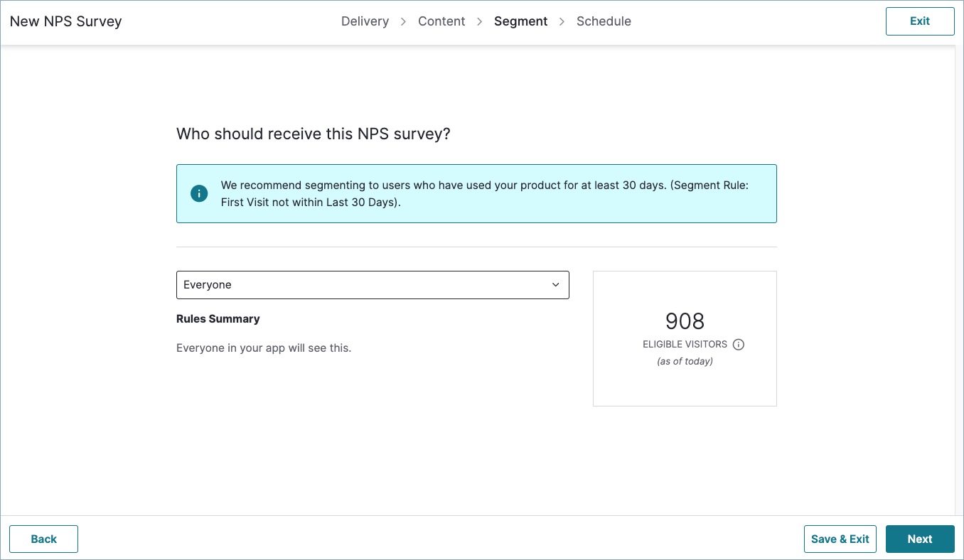The image size is (964, 560).
Task: Go to the Content step
Action: [441, 21]
